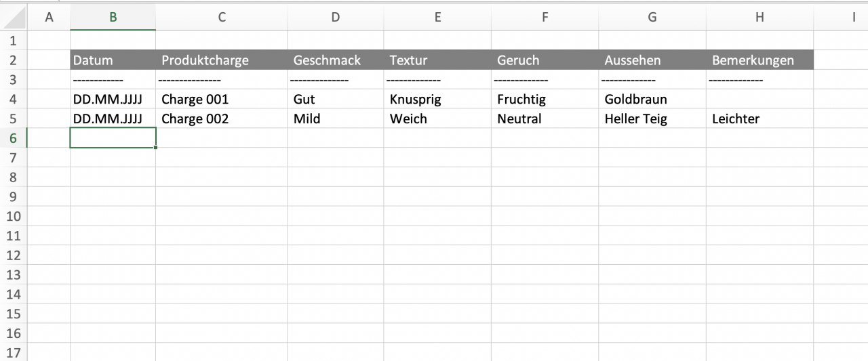Click the select-all corner of the sheet
Image resolution: width=868 pixels, height=361 pixels.
tap(14, 18)
